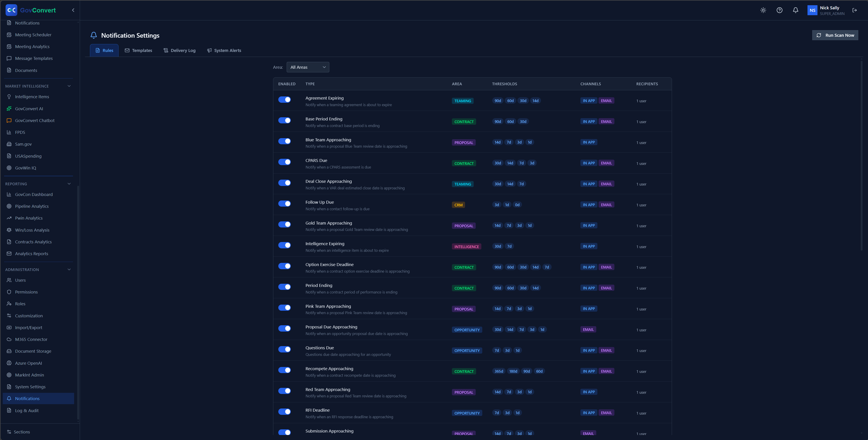Open help via the question mark icon

pos(779,10)
